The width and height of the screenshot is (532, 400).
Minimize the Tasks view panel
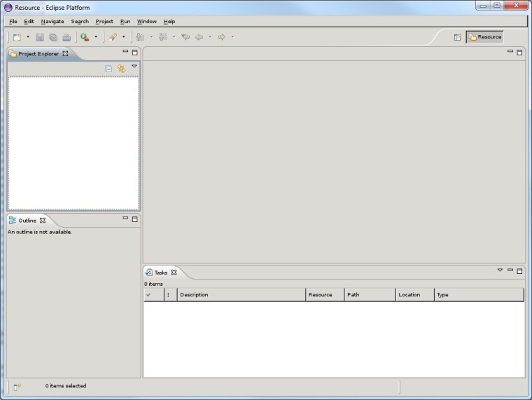coord(510,270)
